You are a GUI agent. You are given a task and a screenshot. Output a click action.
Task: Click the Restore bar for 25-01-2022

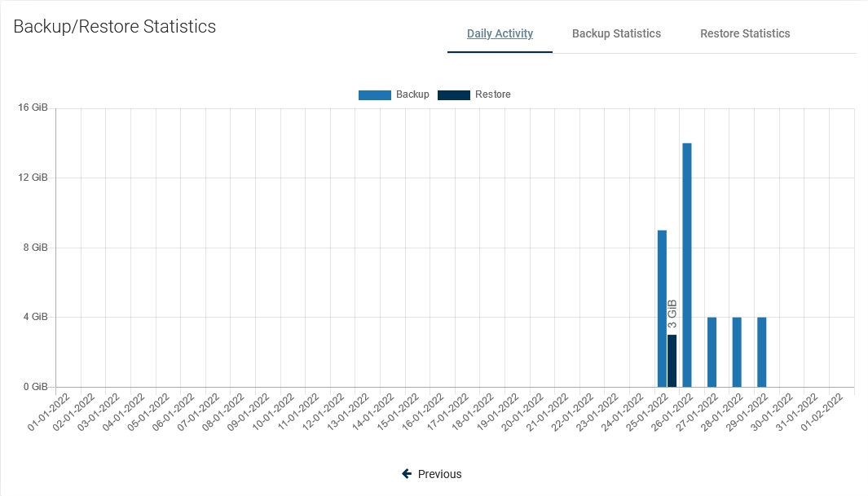[672, 361]
